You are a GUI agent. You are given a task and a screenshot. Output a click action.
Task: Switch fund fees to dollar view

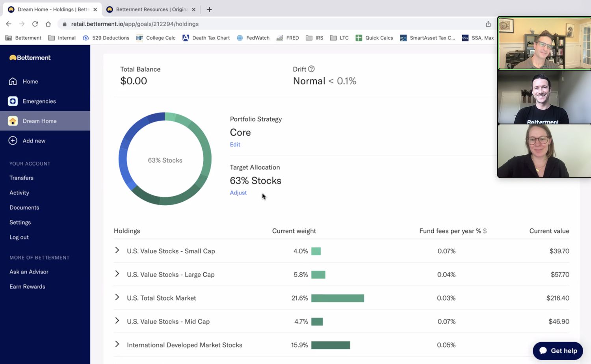[x=485, y=231]
